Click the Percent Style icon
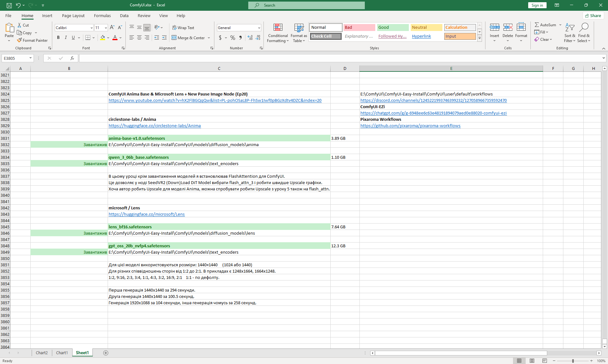 (233, 38)
